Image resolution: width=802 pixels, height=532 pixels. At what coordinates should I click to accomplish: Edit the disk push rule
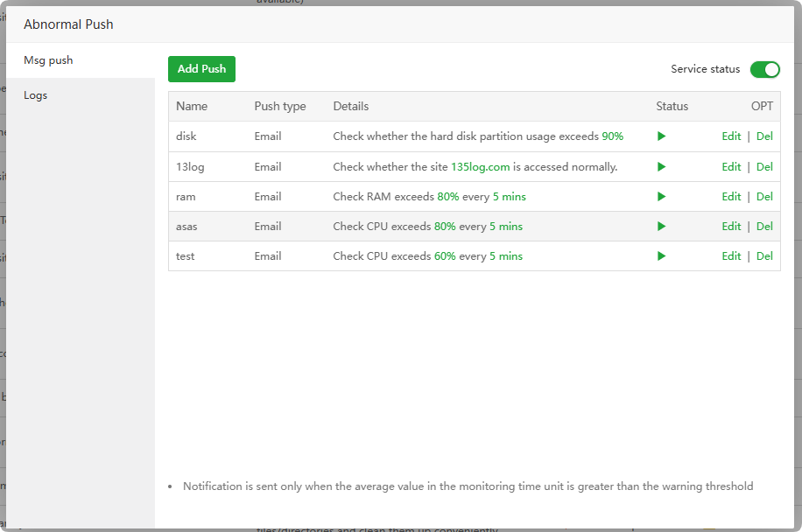[731, 136]
